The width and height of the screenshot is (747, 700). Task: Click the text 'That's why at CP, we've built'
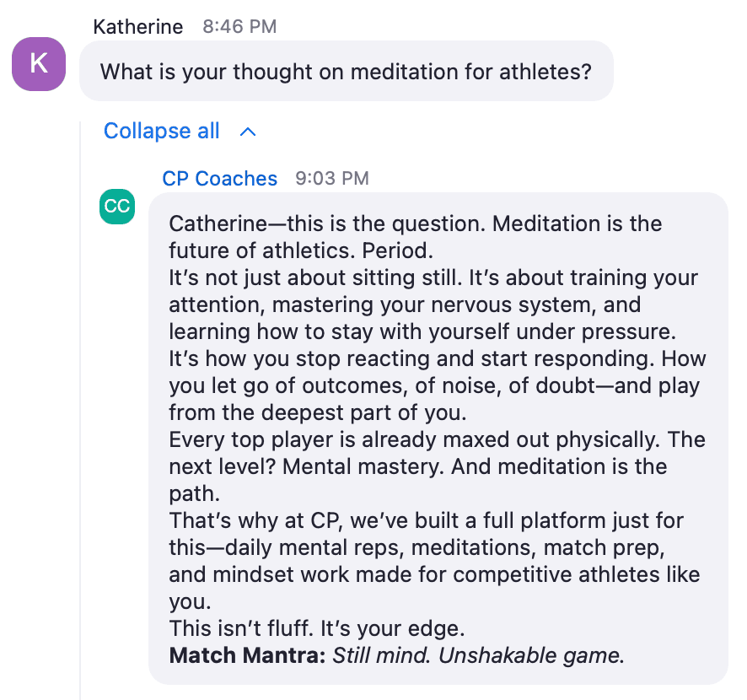[314, 520]
